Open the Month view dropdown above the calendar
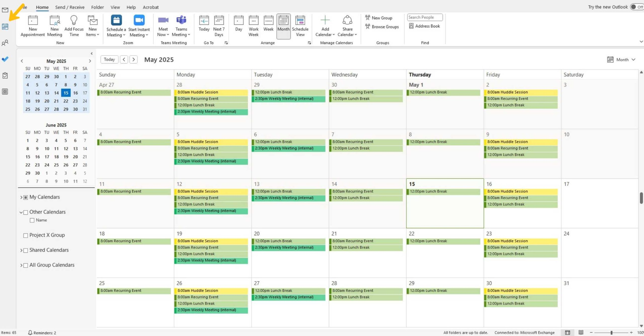 tap(622, 59)
